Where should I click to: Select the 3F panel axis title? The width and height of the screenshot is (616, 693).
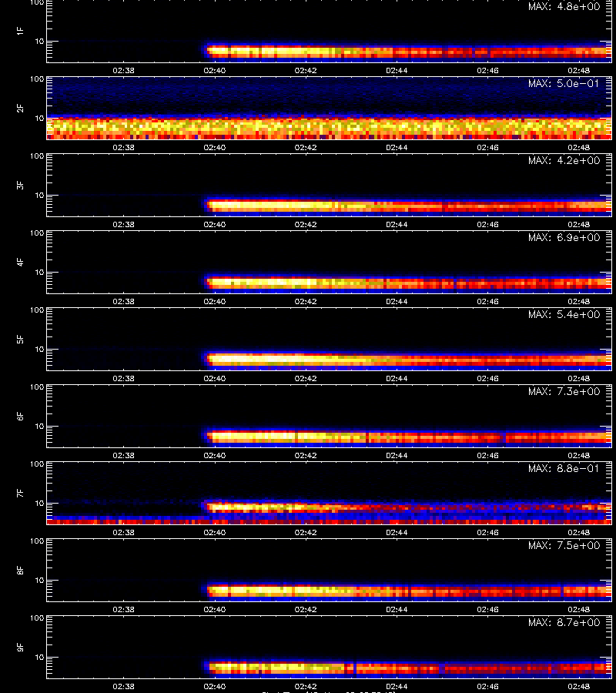tap(20, 185)
